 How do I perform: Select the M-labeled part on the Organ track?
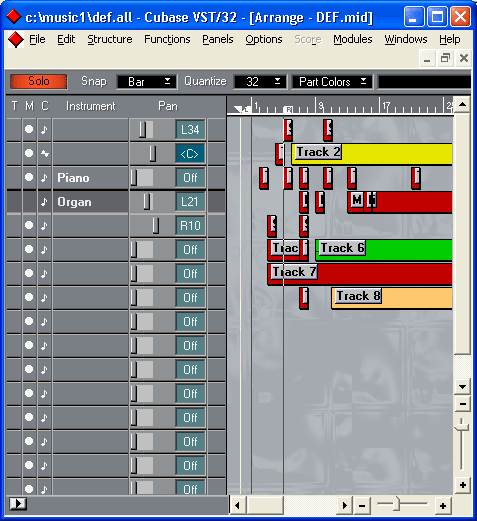pos(356,201)
